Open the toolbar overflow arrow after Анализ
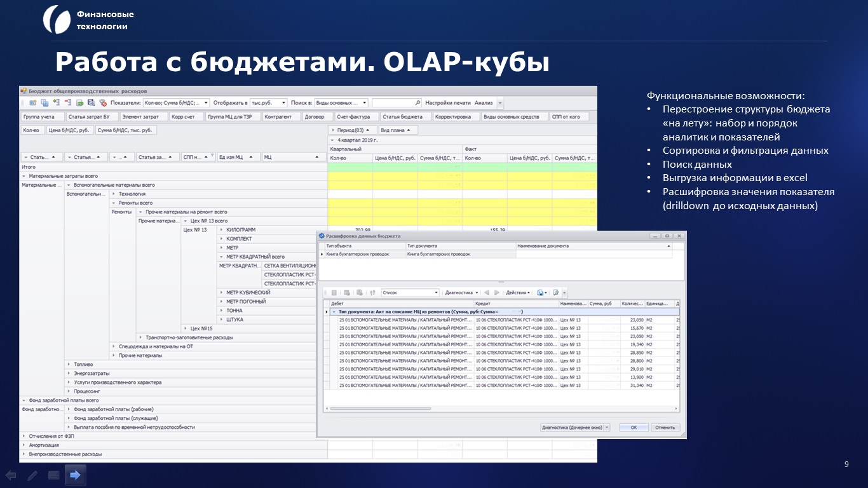The height and width of the screenshot is (488, 868). coord(500,102)
